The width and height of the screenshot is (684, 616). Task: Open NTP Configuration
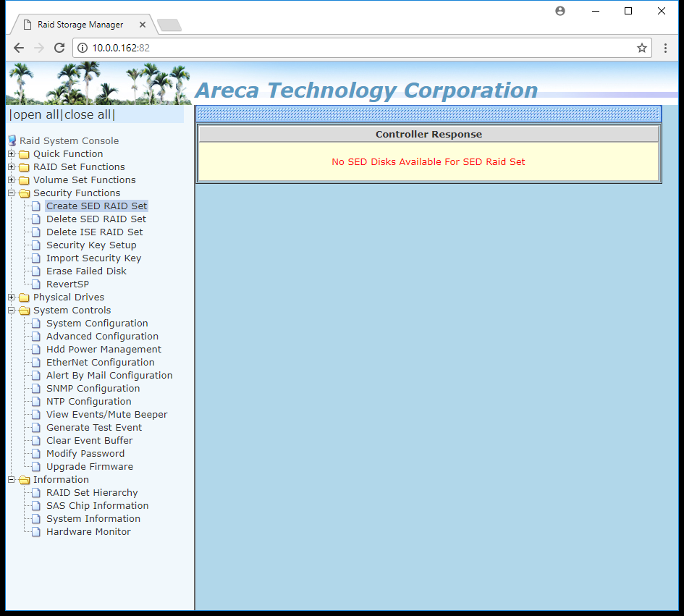pyautogui.click(x=89, y=402)
